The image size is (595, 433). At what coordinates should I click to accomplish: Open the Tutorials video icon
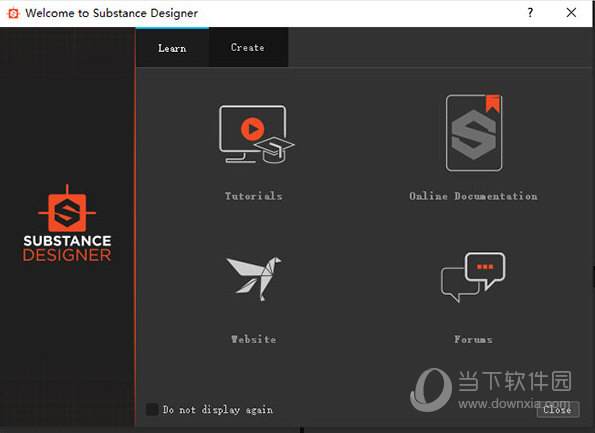tap(257, 134)
